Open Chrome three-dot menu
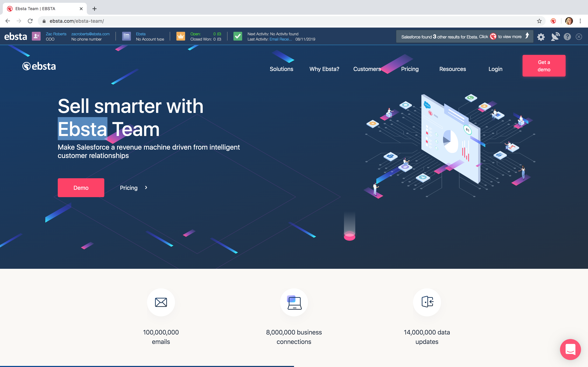Viewport: 588px width, 367px height. point(580,21)
